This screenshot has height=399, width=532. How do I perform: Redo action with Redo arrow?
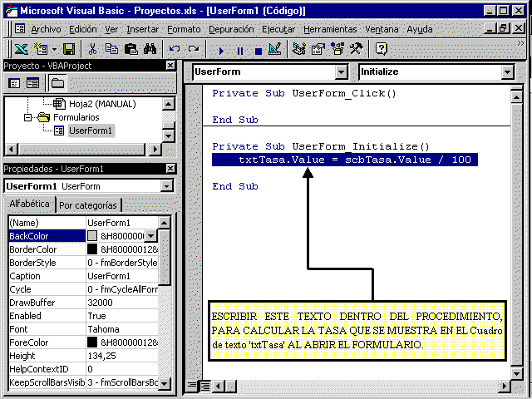[x=194, y=49]
